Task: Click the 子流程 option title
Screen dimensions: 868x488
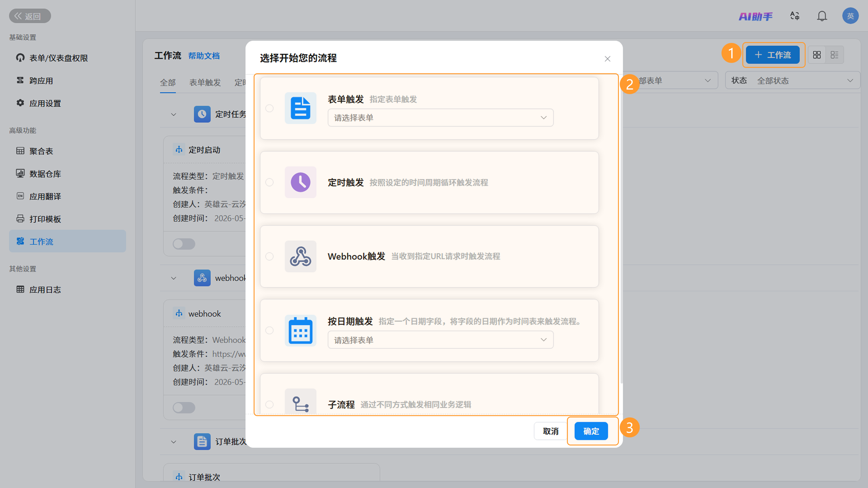Action: (341, 404)
